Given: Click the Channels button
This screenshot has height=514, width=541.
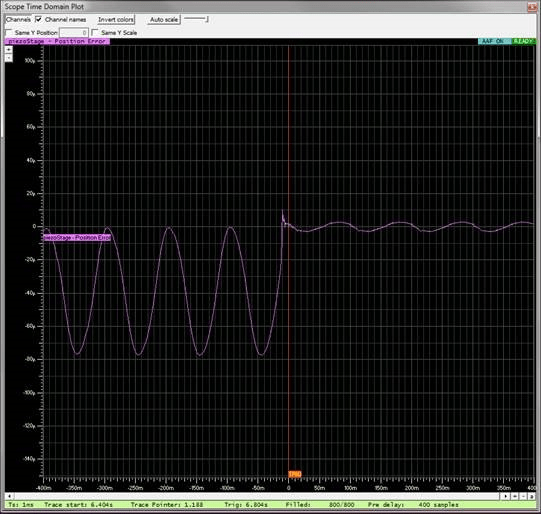Looking at the screenshot, I should (x=18, y=20).
